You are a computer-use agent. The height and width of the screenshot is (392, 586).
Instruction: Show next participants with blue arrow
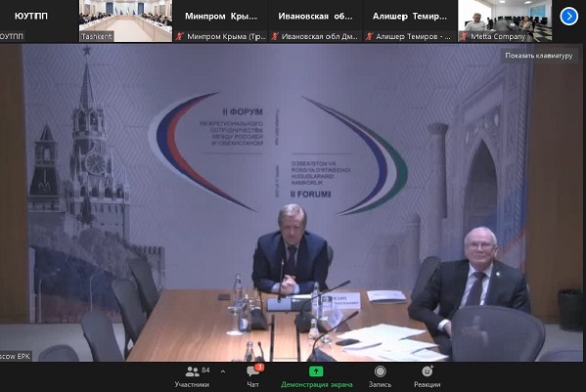568,17
